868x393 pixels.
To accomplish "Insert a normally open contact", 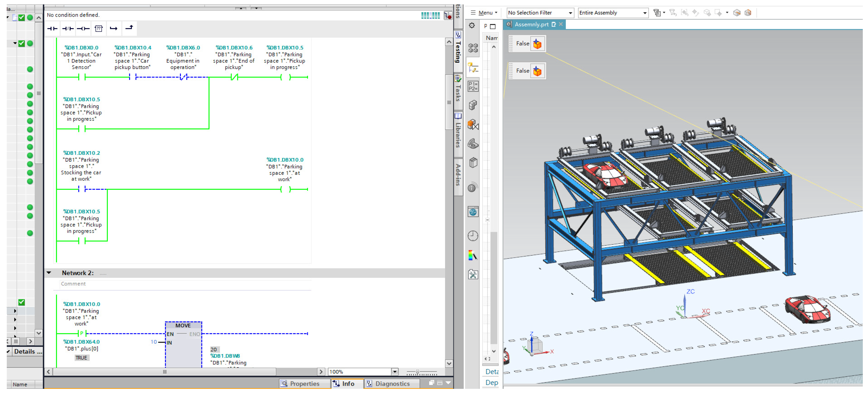I will (52, 29).
